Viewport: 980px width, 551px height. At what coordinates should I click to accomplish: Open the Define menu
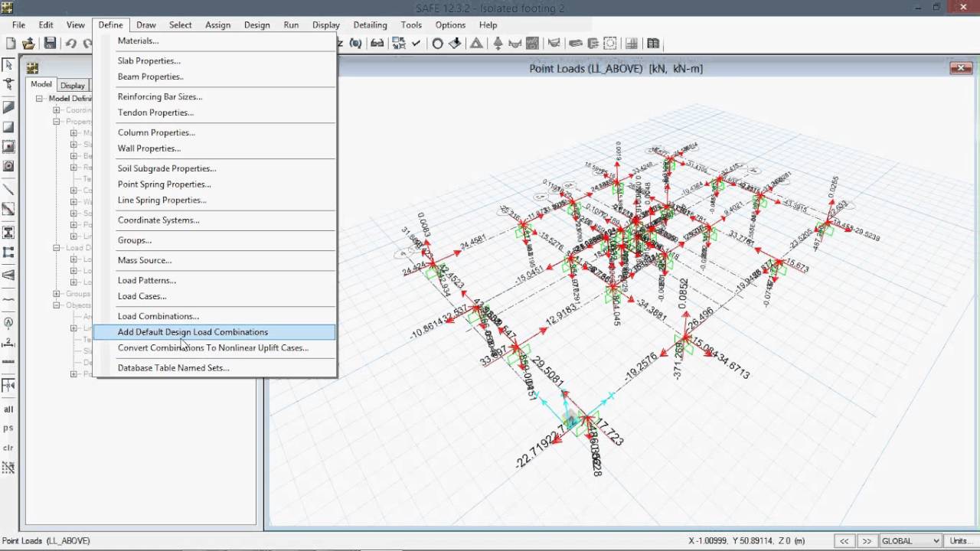[110, 24]
